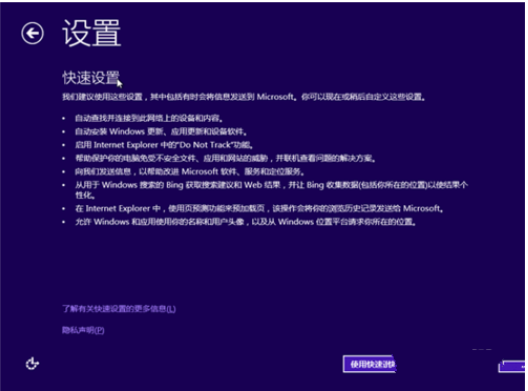Viewport: 528px width, 391px height.
Task: Click the intro sentence mentioning Microsoft
Action: click(243, 97)
